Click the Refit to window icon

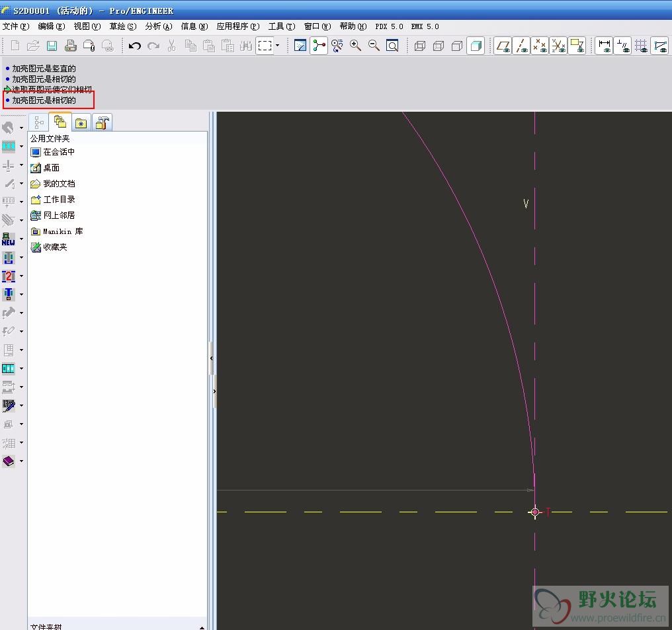pos(392,46)
